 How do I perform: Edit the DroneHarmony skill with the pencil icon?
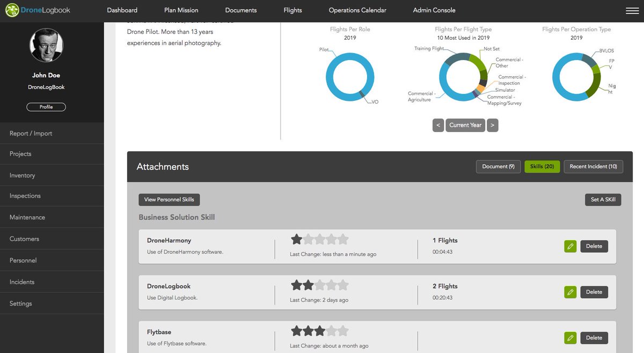click(570, 246)
